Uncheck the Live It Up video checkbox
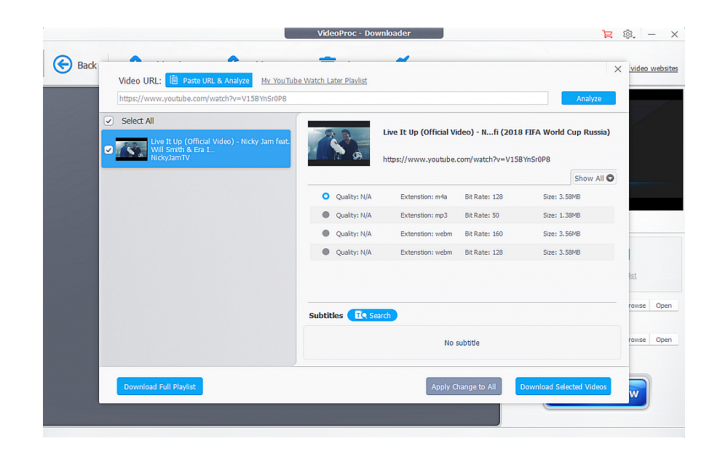728x465 pixels. click(109, 150)
